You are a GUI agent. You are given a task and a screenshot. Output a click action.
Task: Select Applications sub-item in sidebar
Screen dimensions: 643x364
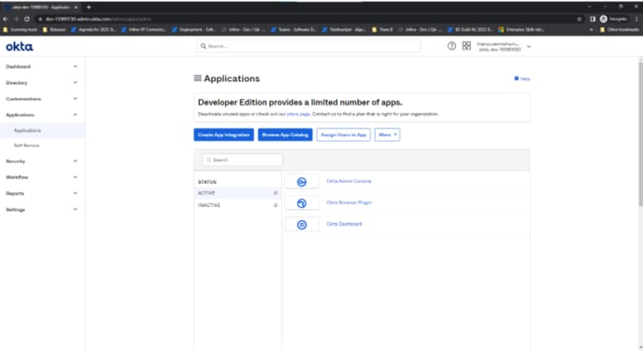tap(27, 131)
